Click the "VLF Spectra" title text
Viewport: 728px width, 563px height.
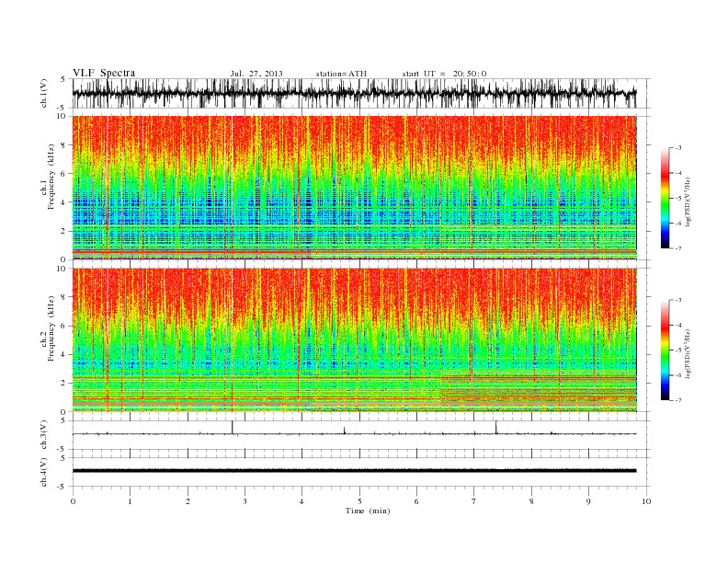click(104, 73)
